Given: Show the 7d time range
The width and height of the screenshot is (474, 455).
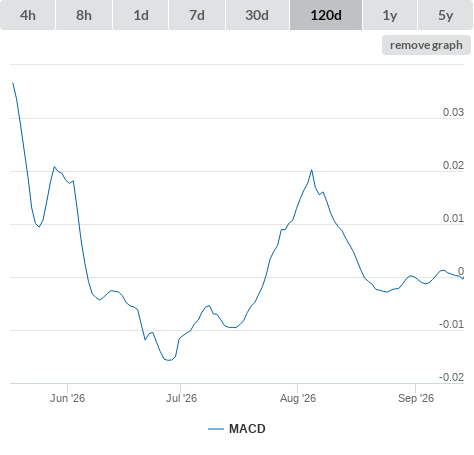Looking at the screenshot, I should click(x=197, y=15).
